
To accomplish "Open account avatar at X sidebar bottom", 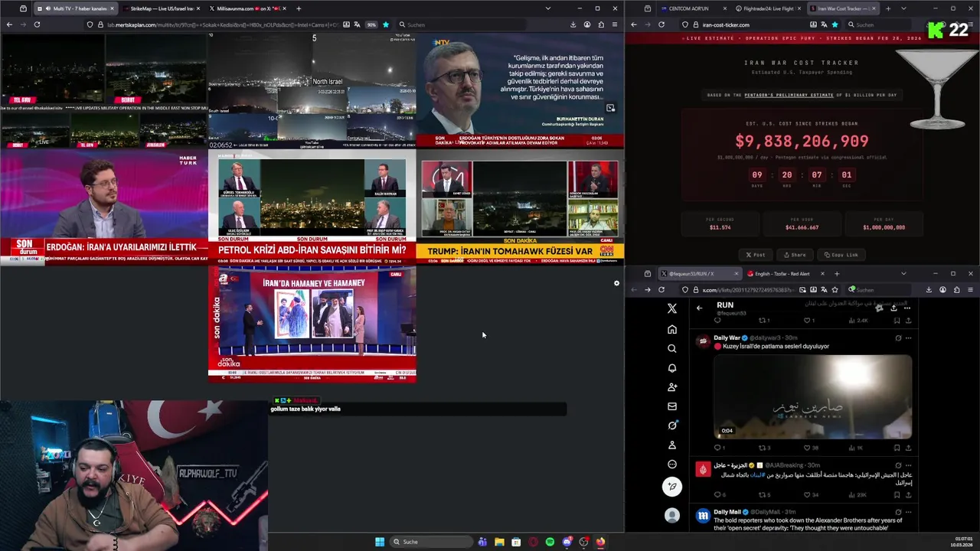I will pos(672,516).
